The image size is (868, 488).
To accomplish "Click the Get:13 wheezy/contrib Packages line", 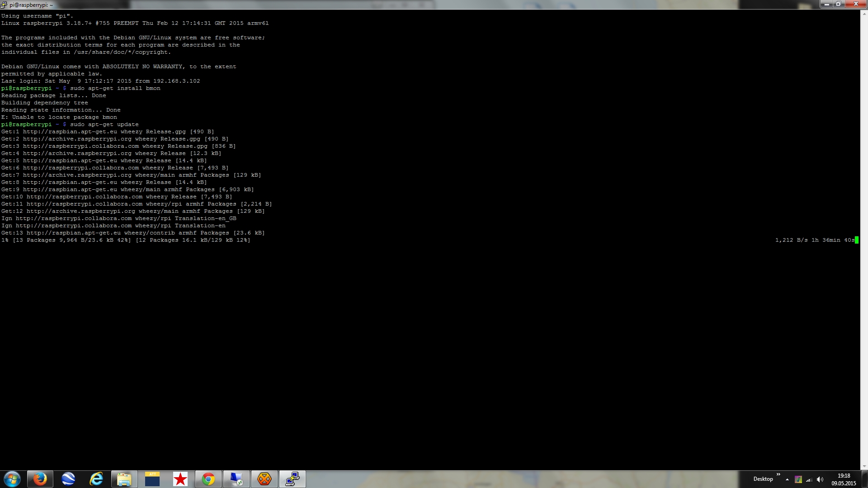I will (x=133, y=233).
